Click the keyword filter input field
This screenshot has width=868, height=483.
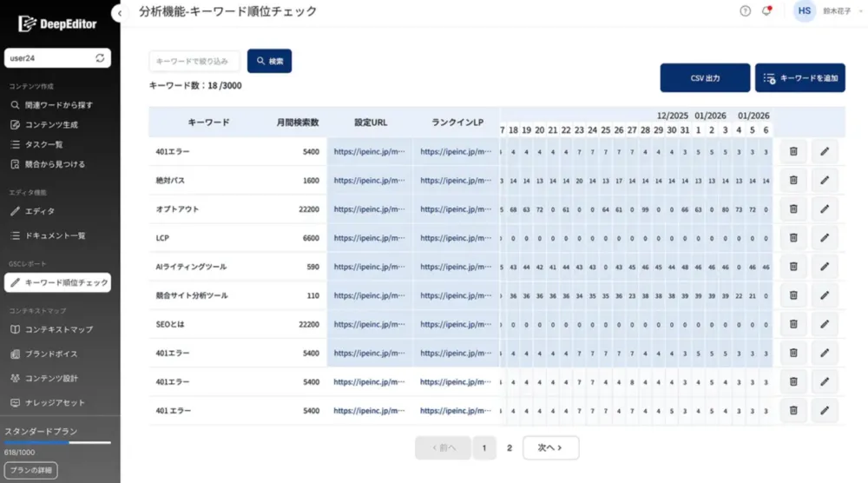194,62
